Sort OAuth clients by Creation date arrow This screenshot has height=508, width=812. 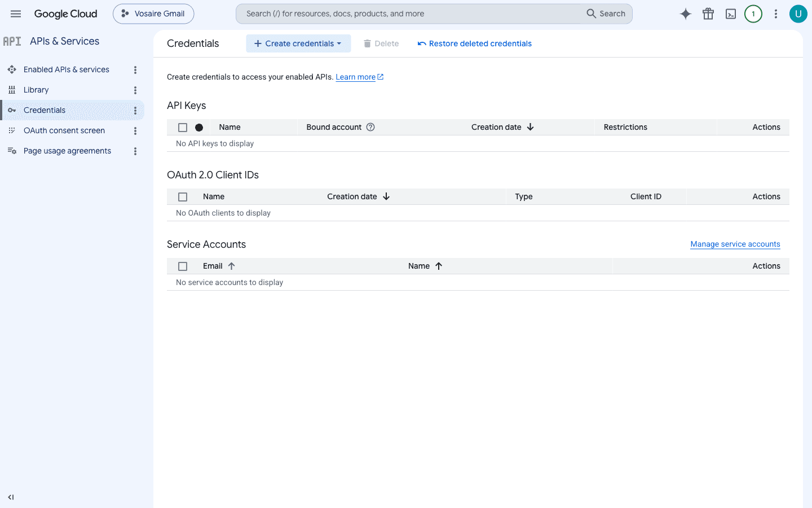[386, 196]
